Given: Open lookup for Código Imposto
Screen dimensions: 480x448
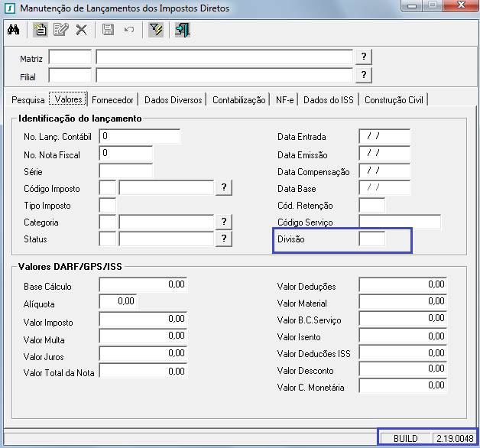Looking at the screenshot, I should click(224, 187).
